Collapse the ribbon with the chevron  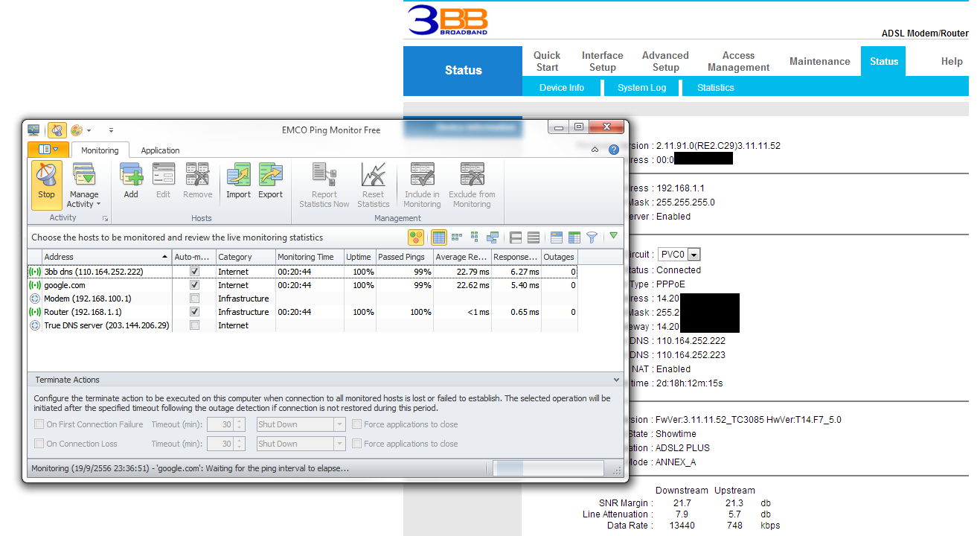coord(595,150)
